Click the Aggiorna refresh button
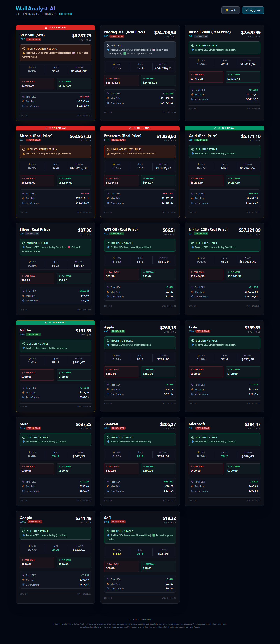This screenshot has width=280, height=644. (253, 10)
